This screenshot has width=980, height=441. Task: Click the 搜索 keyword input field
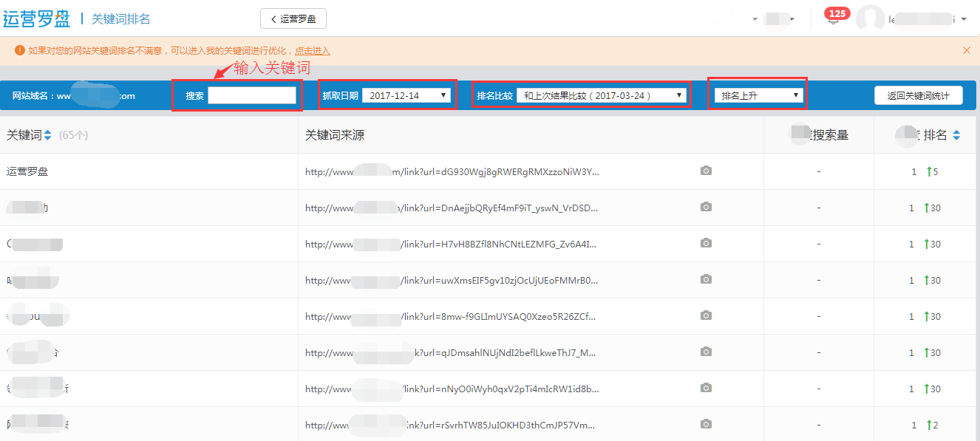click(252, 95)
